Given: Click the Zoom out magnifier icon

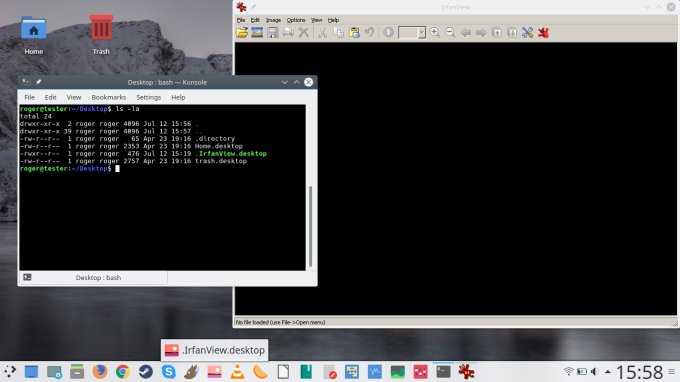Looking at the screenshot, I should tap(450, 33).
